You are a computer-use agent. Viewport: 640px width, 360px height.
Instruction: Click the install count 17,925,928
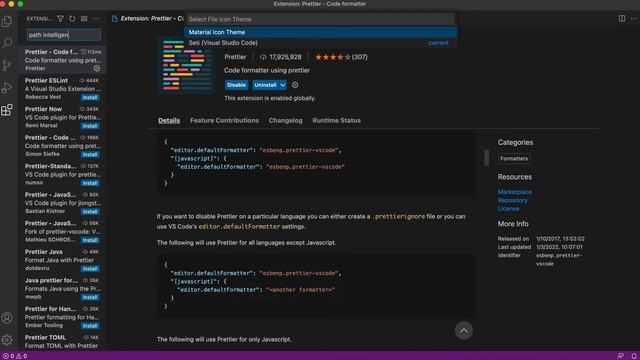[x=281, y=57]
